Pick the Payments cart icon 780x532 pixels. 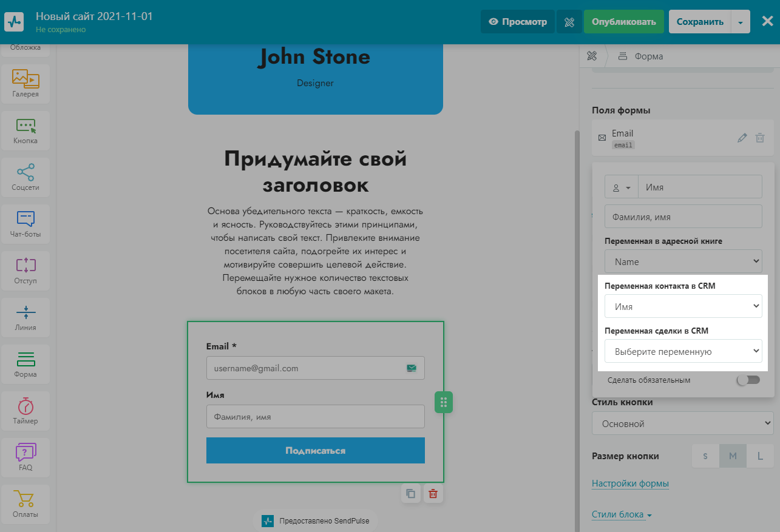25,503
